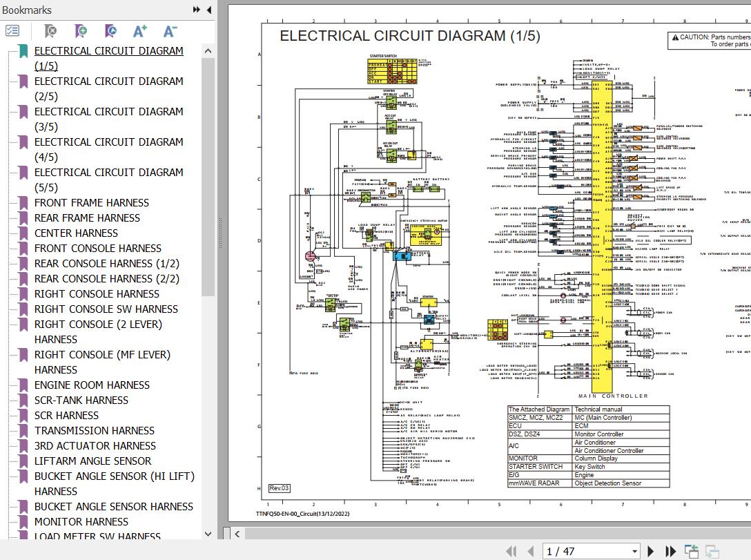This screenshot has height=560, width=751.
Task: Click bookmark ribbon icon beside TRANSMISSION HARNESS
Action: 23,431
